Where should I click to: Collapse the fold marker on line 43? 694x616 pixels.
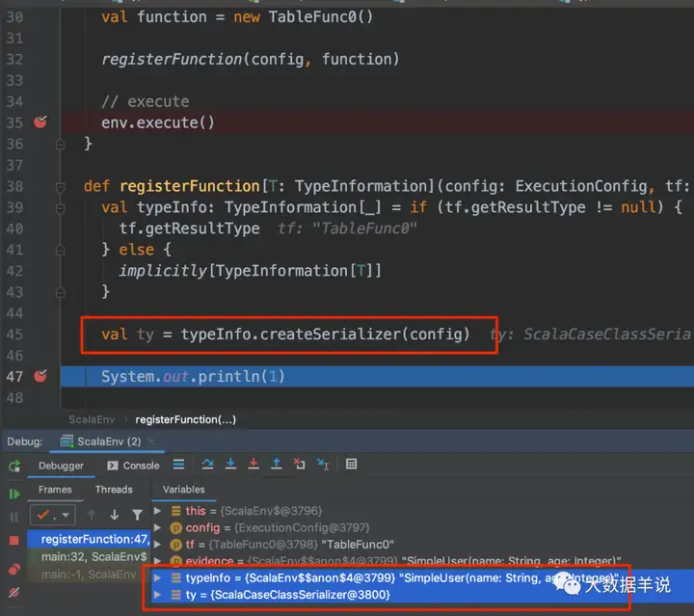(x=61, y=292)
